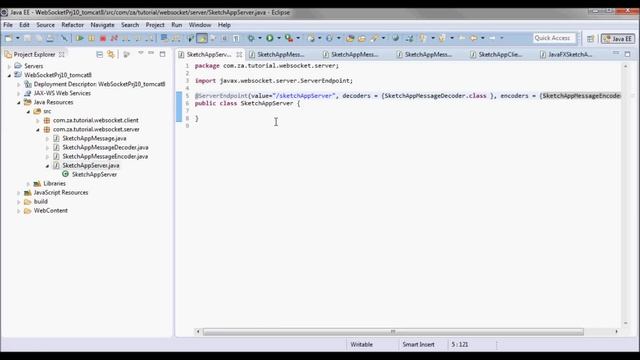
Task: Select SketchAppMessageDecoder.java in the tree
Action: [105, 147]
